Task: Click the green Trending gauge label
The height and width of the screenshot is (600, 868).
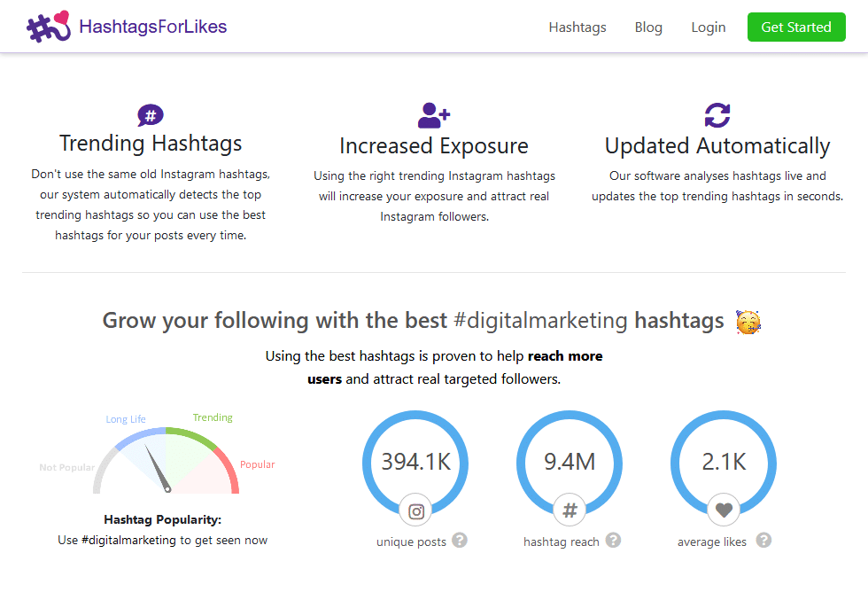Action: (x=213, y=417)
